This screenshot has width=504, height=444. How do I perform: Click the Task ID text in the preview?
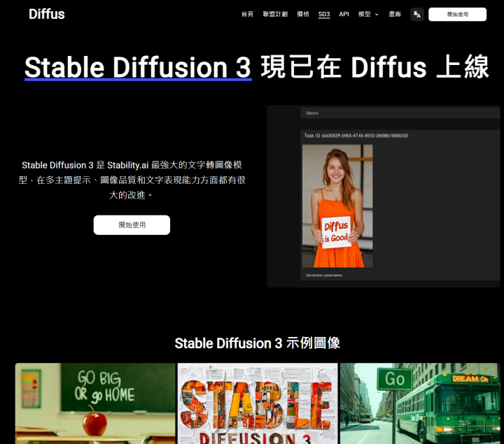[x=356, y=135]
